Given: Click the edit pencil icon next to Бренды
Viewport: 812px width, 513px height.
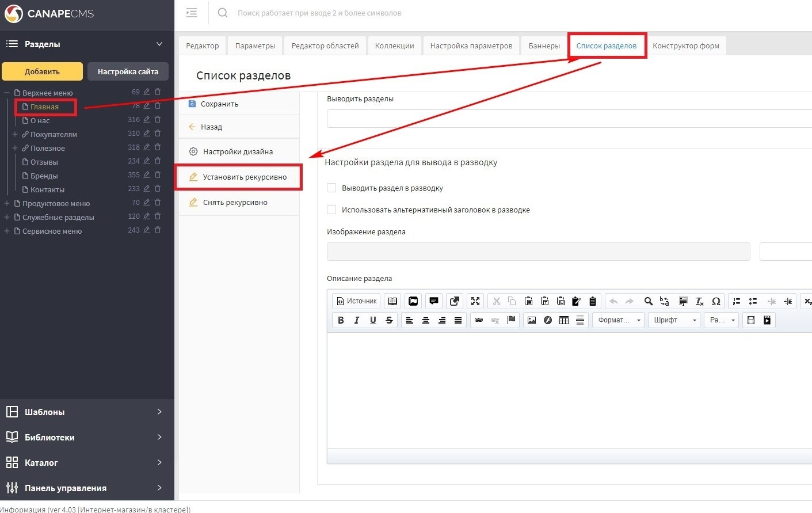Looking at the screenshot, I should pos(147,175).
